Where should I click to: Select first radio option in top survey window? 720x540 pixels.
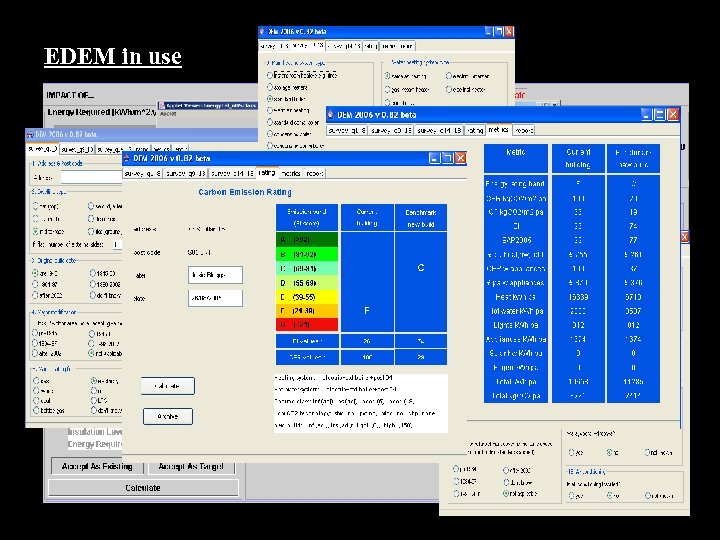point(269,75)
